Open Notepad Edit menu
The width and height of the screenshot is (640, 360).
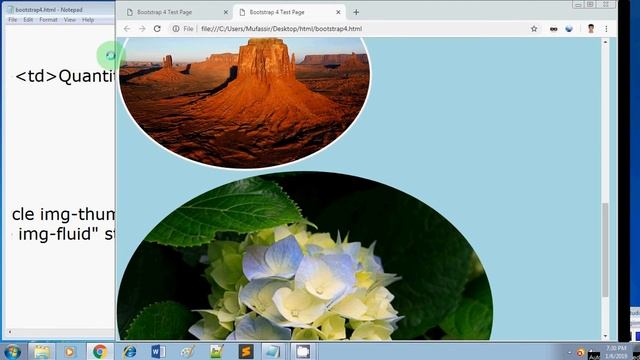(x=28, y=20)
